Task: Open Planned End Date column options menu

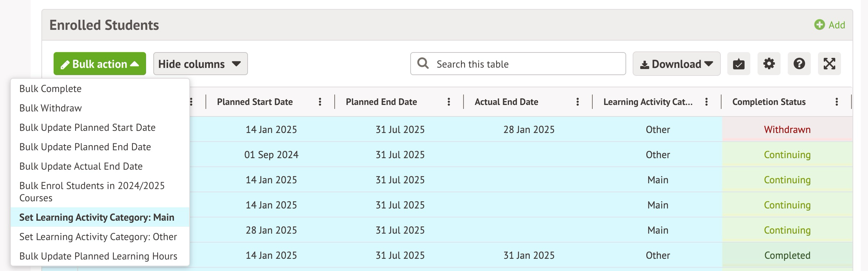Action: 449,102
